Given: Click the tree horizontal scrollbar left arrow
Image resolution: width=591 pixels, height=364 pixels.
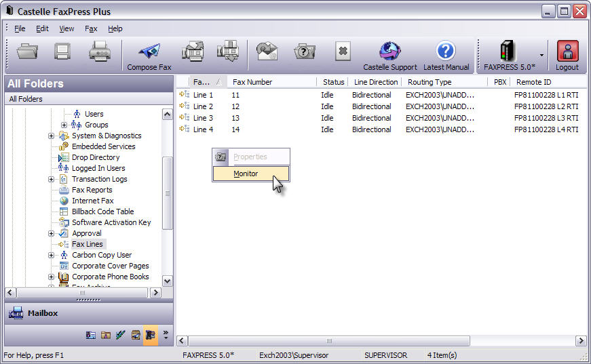Looking at the screenshot, I should coord(11,293).
